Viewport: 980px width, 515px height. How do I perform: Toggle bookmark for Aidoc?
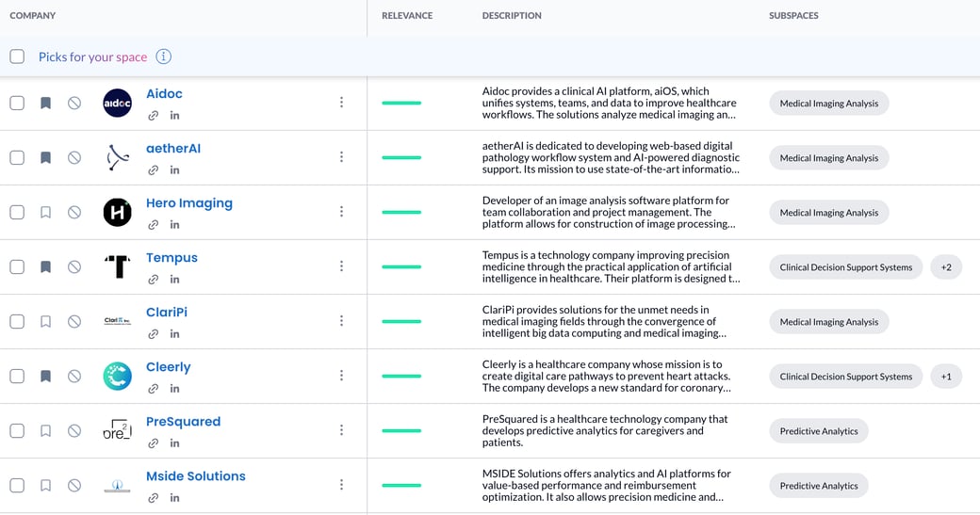tap(45, 103)
